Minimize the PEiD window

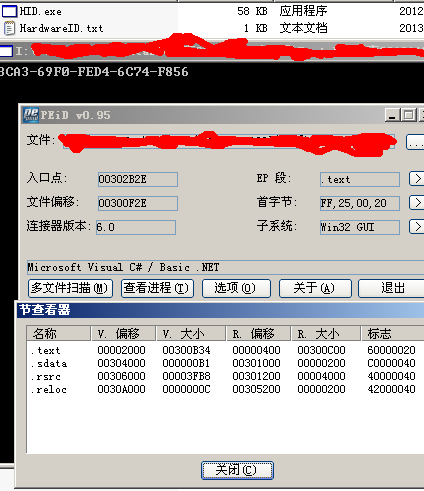[392, 115]
